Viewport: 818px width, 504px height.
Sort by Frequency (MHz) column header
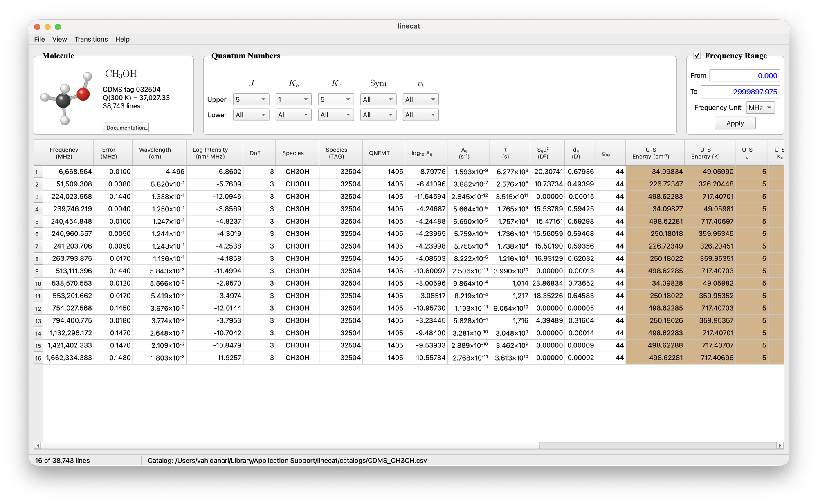click(x=64, y=153)
